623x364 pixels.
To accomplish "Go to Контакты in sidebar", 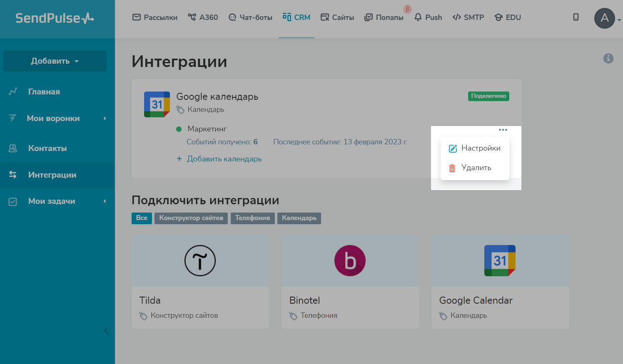I will pos(47,149).
